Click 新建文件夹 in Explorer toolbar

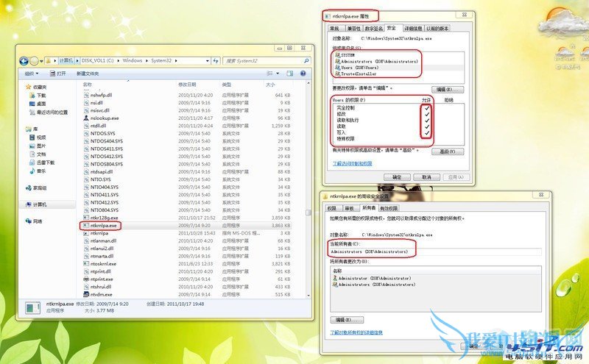(x=88, y=74)
